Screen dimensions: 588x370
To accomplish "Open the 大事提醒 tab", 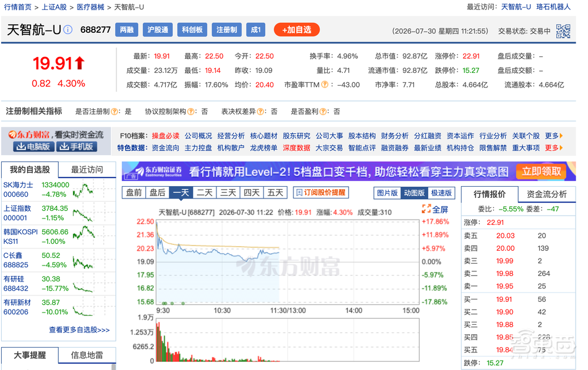I will point(30,355).
